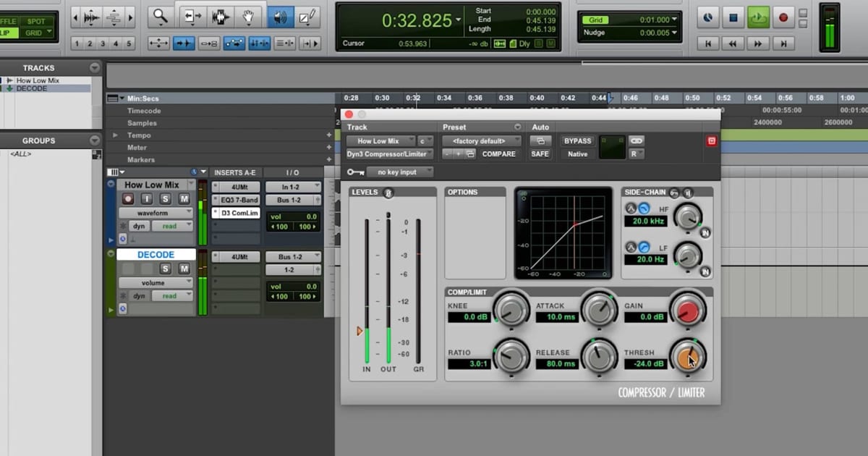Click the COMPARE button

(498, 153)
